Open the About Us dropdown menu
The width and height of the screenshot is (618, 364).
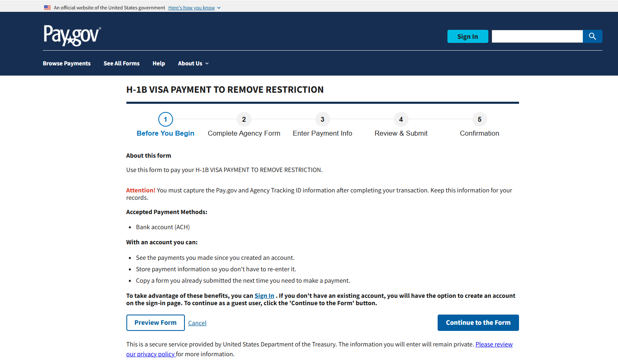[x=193, y=63]
